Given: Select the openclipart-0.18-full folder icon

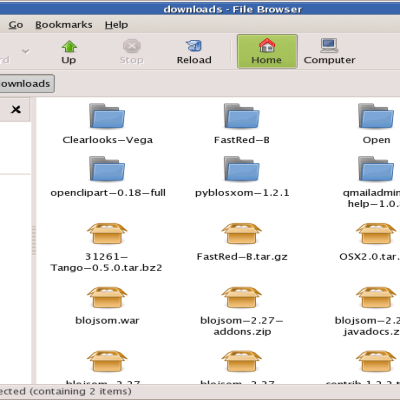Looking at the screenshot, I should (107, 169).
